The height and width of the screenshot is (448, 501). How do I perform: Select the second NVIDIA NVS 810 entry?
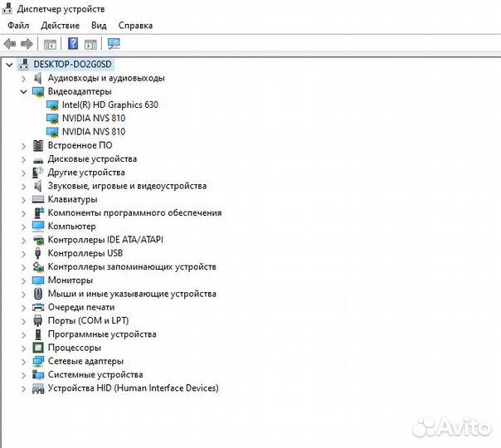(x=93, y=131)
